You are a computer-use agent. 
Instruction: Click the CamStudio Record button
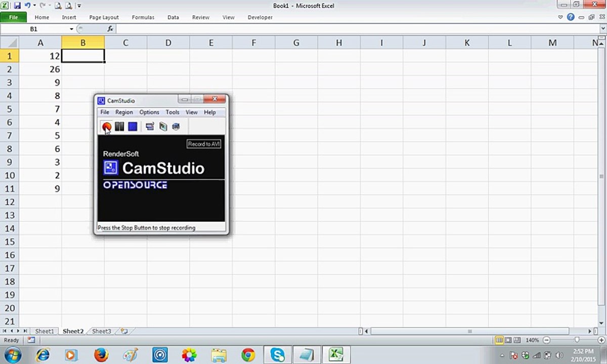(106, 126)
